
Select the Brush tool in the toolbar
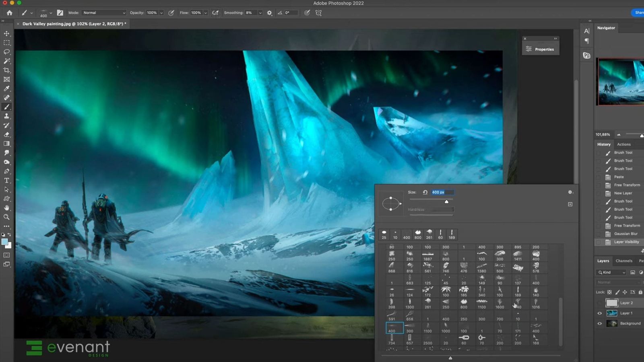[x=7, y=107]
